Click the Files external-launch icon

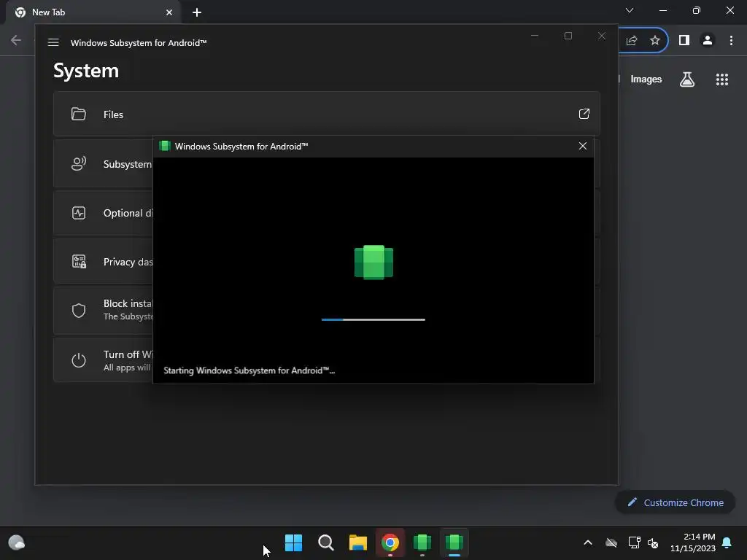pos(584,114)
